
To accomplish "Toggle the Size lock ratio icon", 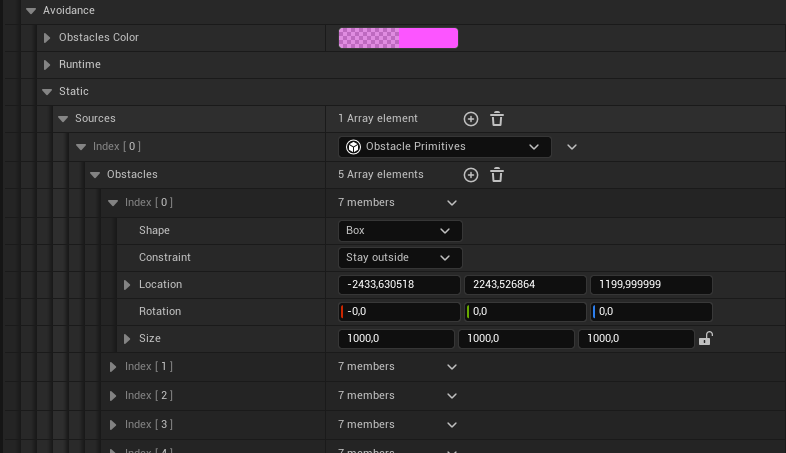I will (706, 339).
